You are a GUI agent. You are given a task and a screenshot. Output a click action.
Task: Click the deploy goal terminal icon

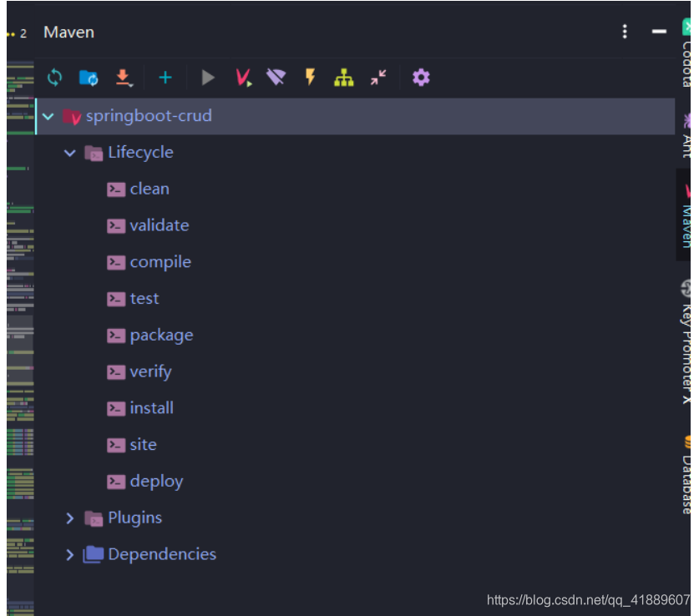click(x=116, y=482)
